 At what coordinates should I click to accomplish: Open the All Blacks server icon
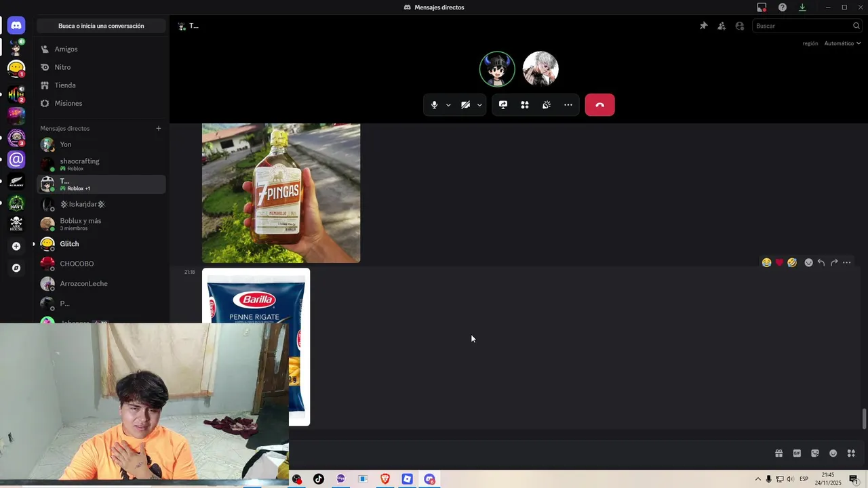pyautogui.click(x=16, y=182)
